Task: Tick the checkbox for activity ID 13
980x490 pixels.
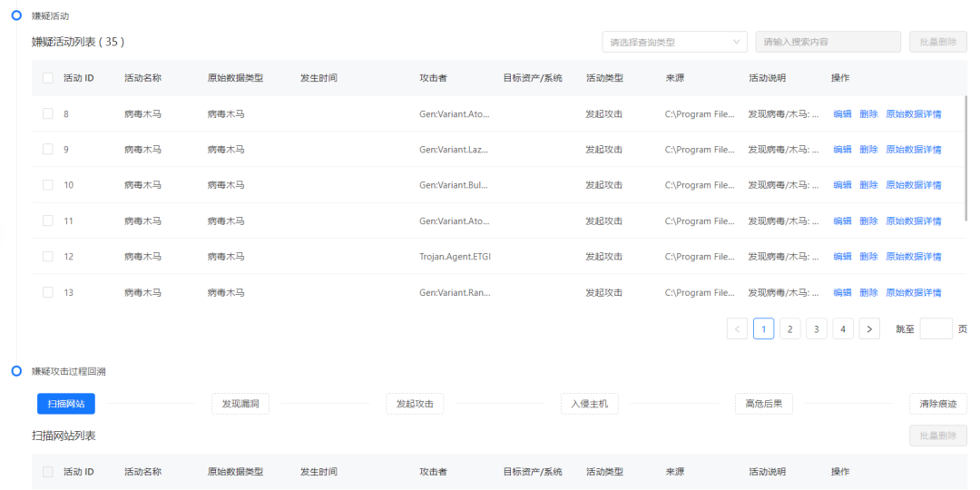Action: click(x=48, y=293)
